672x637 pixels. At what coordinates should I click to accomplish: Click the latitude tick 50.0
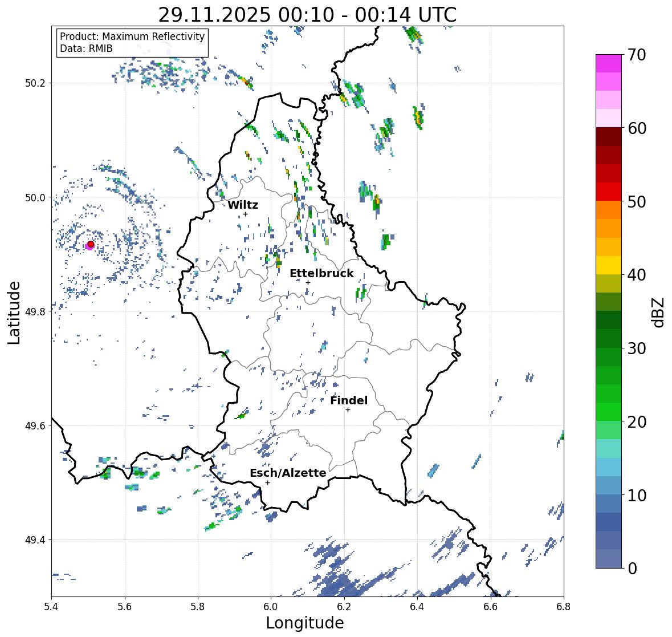(35, 198)
